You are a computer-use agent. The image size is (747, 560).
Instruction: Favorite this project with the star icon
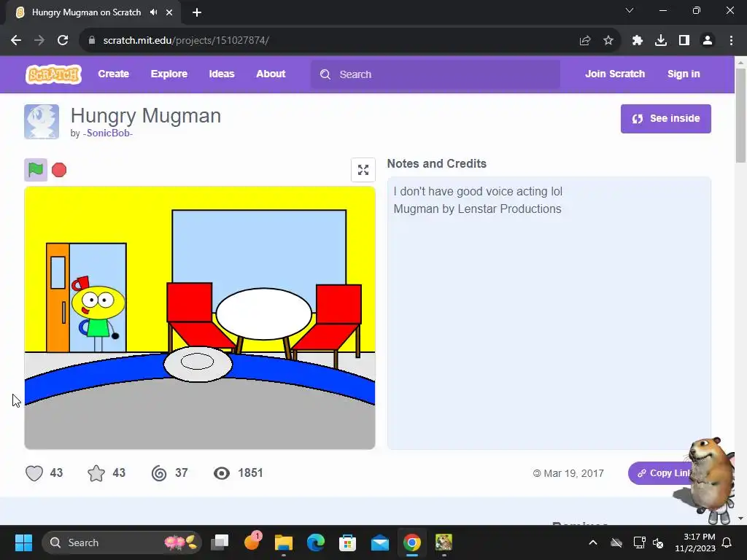(x=96, y=473)
